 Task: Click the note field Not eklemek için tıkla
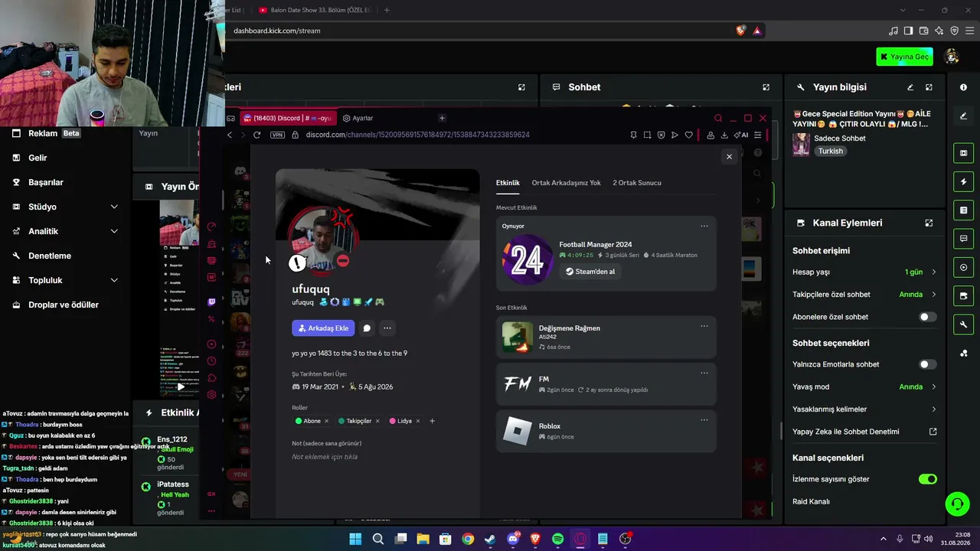click(325, 457)
